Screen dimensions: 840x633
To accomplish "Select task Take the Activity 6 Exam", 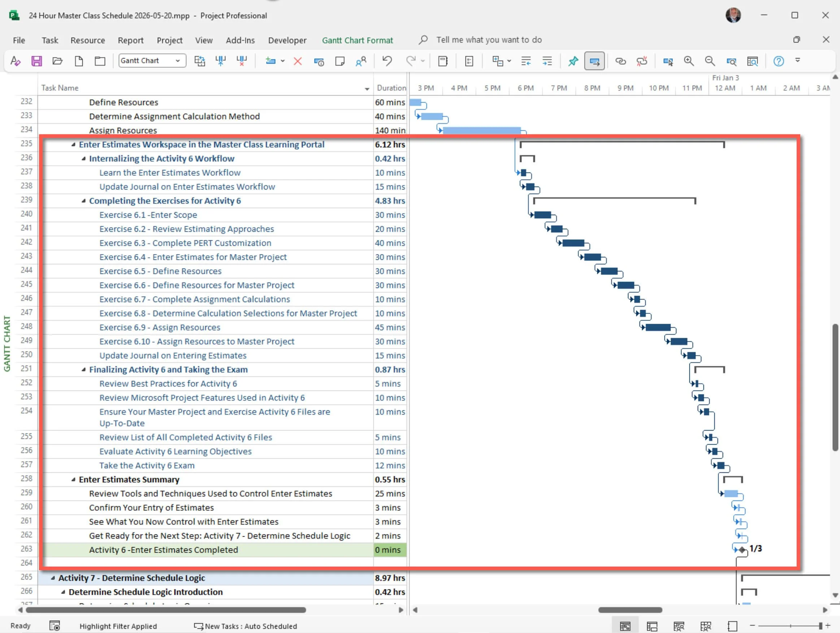I will click(147, 466).
